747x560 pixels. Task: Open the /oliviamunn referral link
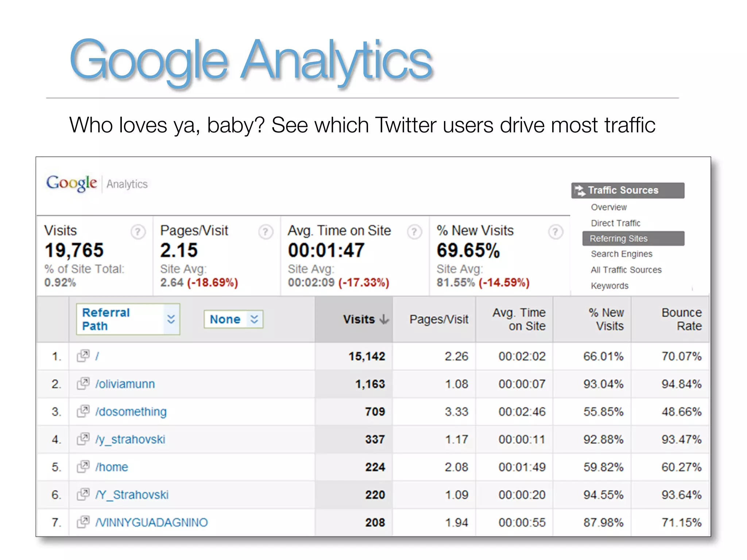(x=125, y=384)
